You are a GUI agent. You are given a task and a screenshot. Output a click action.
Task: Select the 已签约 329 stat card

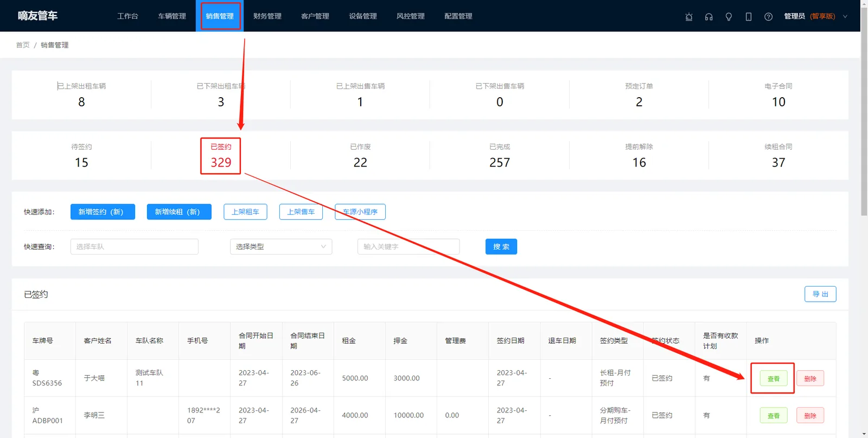[221, 156]
